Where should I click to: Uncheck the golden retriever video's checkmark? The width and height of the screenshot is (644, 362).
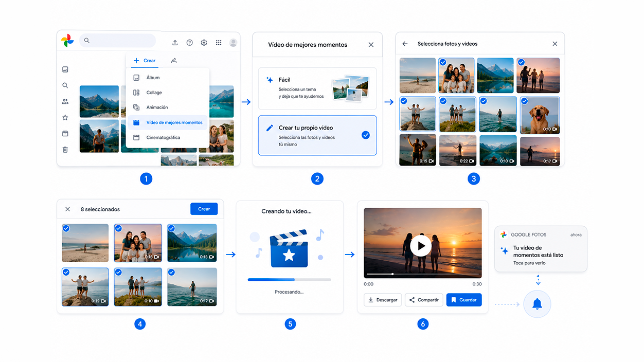pyautogui.click(x=525, y=101)
